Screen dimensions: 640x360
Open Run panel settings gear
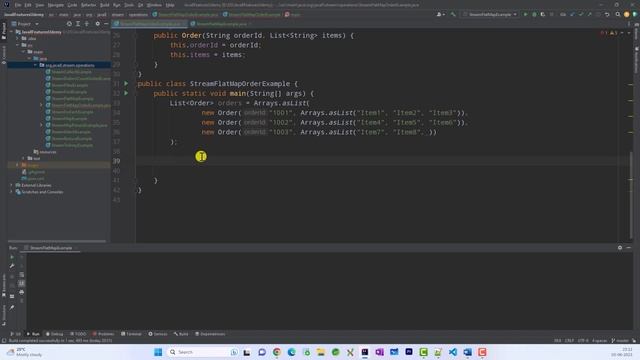coord(620,248)
